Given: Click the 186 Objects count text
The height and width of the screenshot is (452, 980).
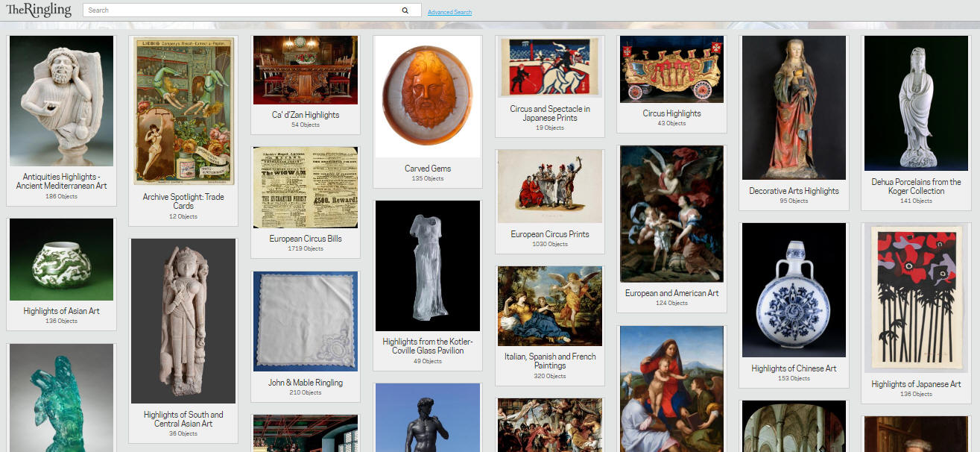Looking at the screenshot, I should coord(61,196).
